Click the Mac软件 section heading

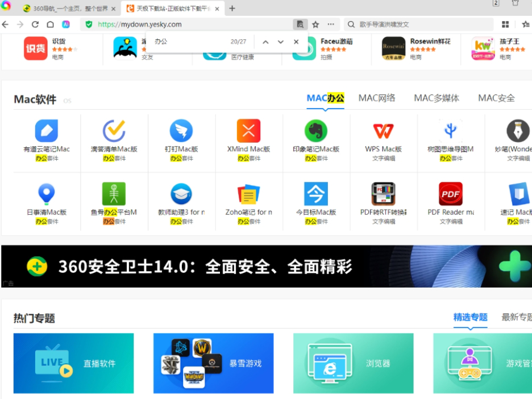(35, 99)
